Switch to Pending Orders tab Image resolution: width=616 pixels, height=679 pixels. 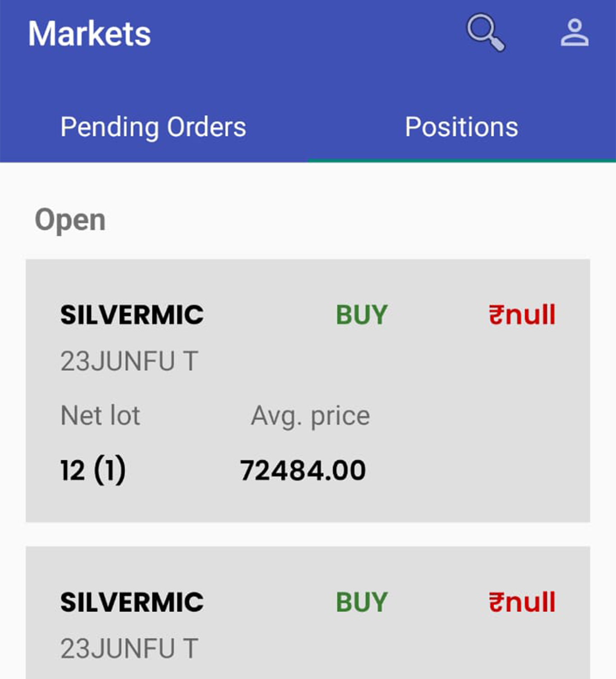(x=153, y=127)
